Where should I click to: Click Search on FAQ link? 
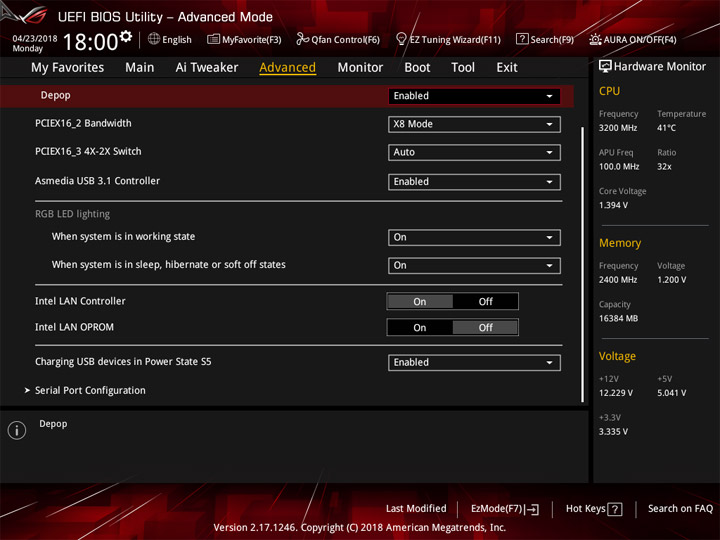[681, 509]
